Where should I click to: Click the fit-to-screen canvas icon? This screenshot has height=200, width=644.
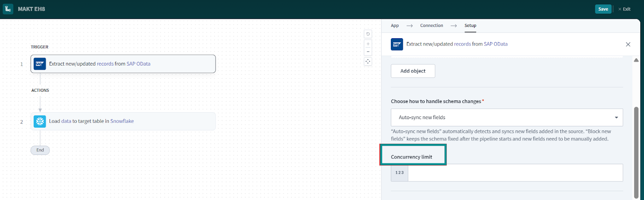(368, 62)
